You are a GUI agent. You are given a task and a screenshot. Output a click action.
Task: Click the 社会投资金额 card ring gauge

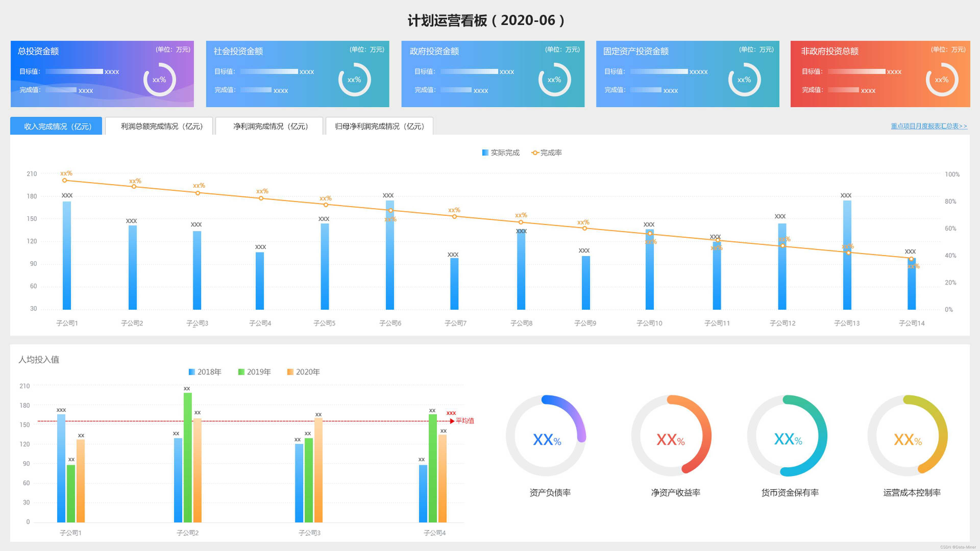[x=354, y=80]
